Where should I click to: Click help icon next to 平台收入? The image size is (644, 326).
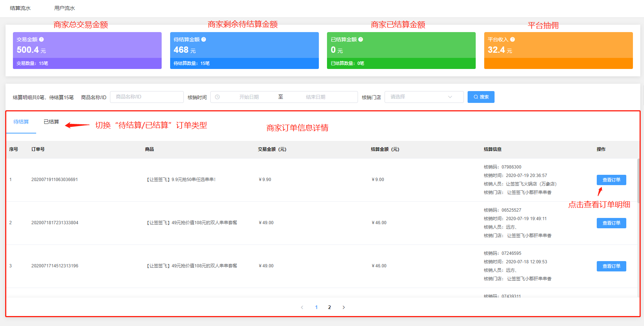point(513,39)
